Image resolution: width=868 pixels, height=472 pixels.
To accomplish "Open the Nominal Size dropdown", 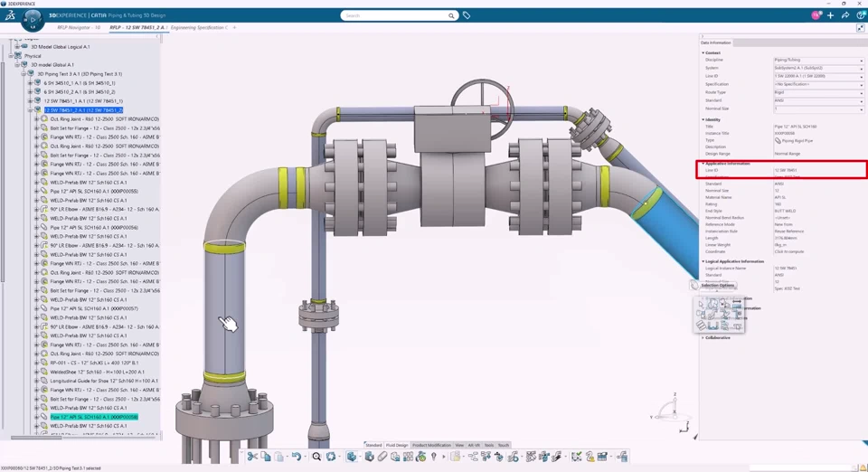I will pyautogui.click(x=818, y=109).
